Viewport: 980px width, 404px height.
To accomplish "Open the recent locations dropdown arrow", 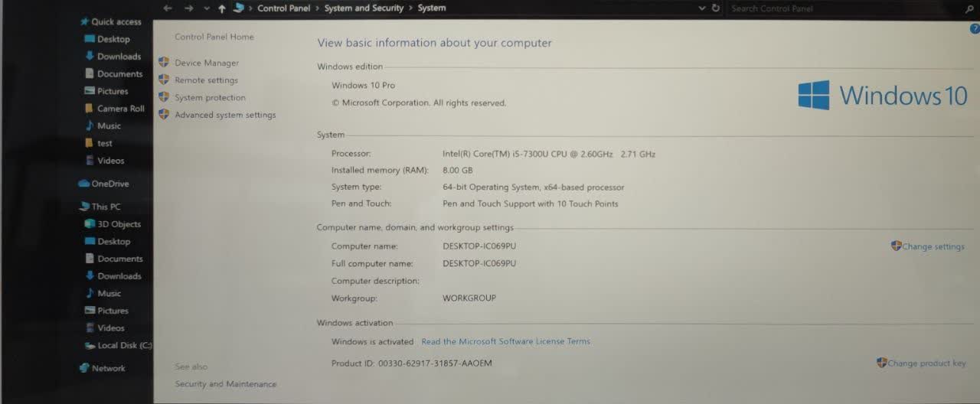I will coord(206,8).
